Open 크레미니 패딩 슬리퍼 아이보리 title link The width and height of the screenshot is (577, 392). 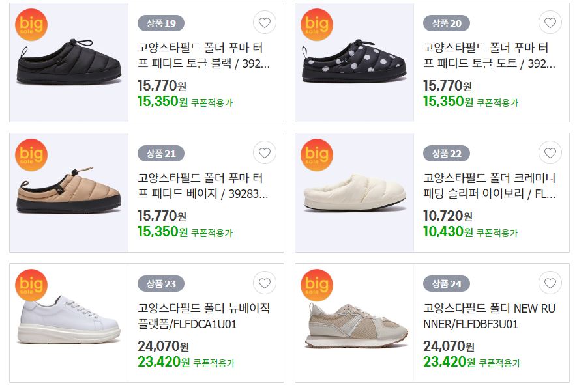coord(490,186)
